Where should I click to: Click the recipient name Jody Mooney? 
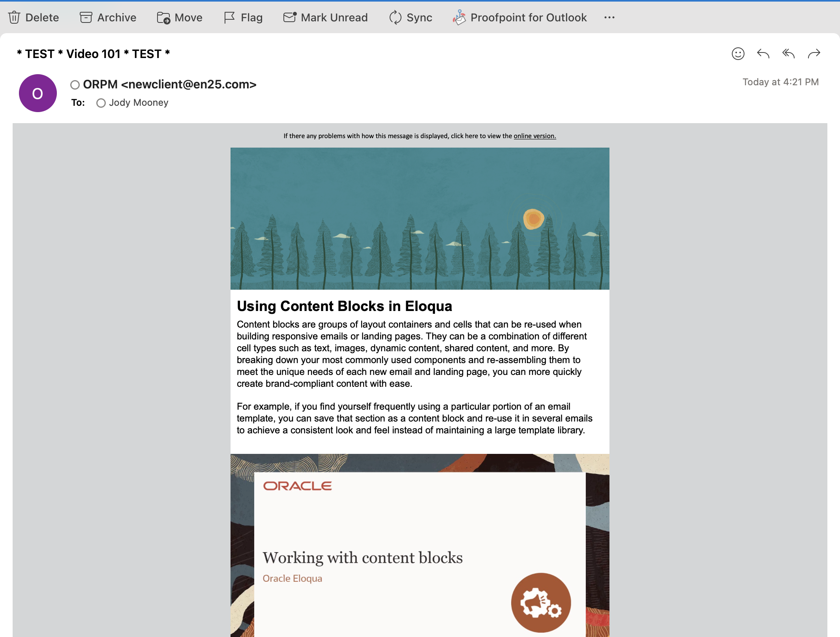click(139, 103)
